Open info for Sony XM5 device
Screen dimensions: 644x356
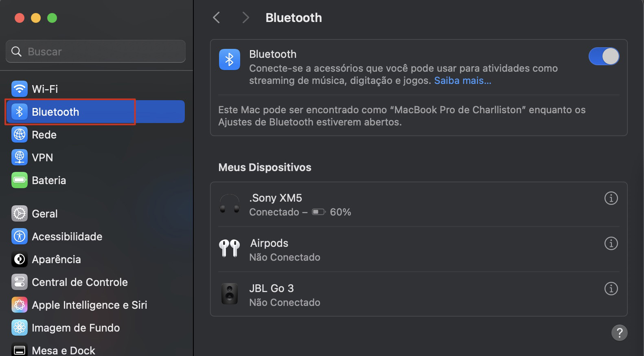coord(611,198)
